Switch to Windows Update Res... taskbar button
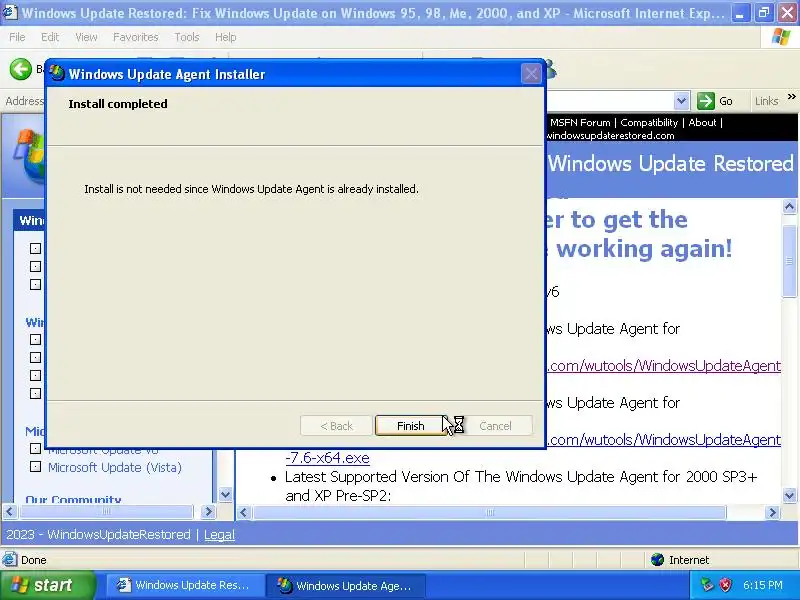The image size is (800, 600). [x=184, y=585]
